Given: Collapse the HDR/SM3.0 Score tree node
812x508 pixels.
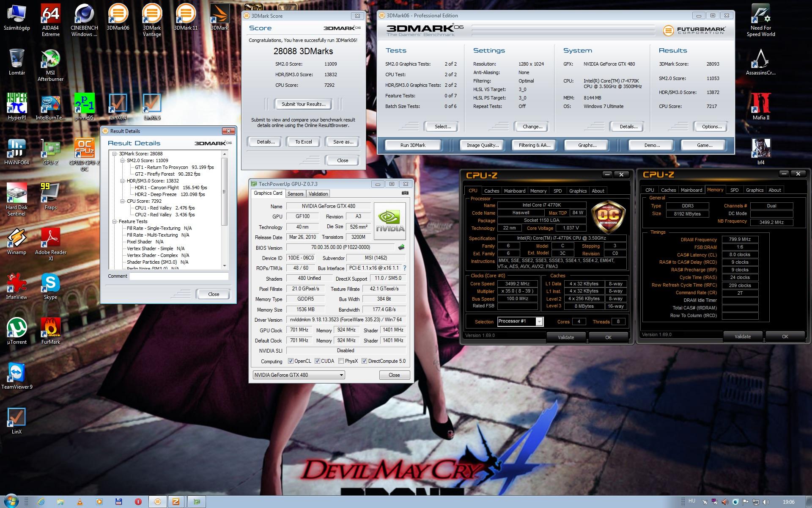Looking at the screenshot, I should click(x=123, y=181).
